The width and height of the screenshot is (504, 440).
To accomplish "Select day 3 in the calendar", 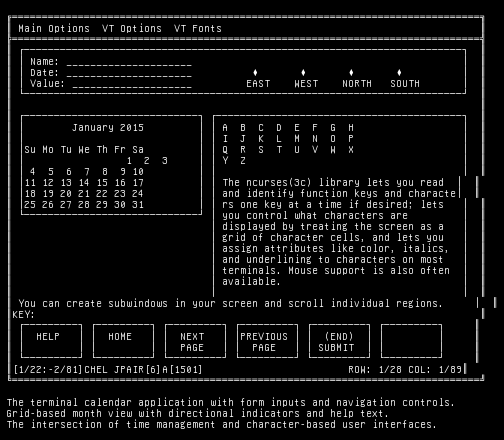I will click(x=165, y=161).
